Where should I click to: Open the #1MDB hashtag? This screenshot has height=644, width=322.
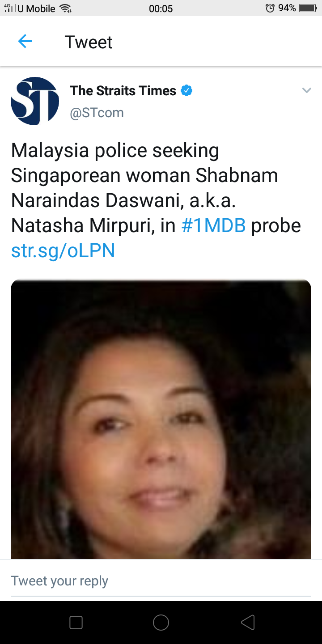click(213, 226)
